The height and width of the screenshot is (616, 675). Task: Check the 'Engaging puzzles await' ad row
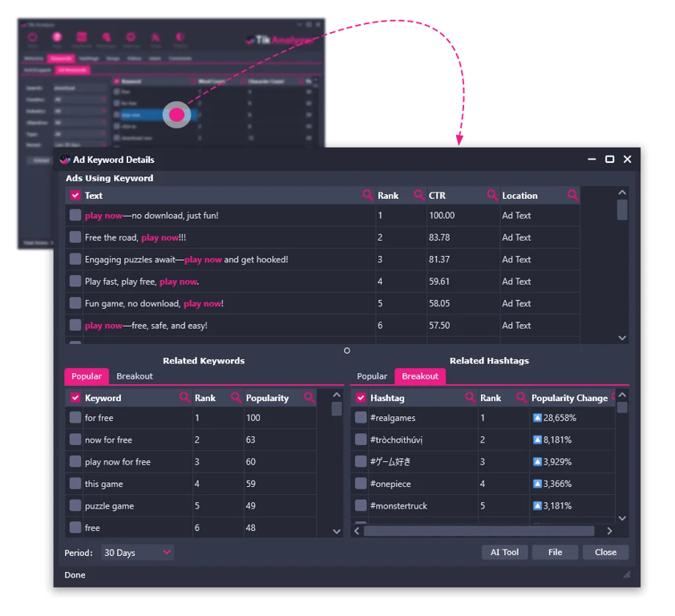75,259
